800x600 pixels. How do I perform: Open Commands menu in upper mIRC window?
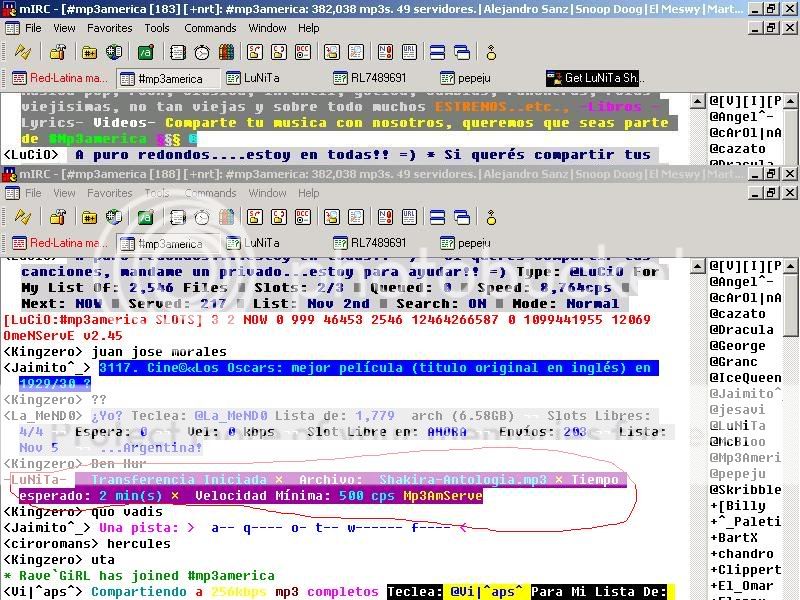tap(210, 28)
